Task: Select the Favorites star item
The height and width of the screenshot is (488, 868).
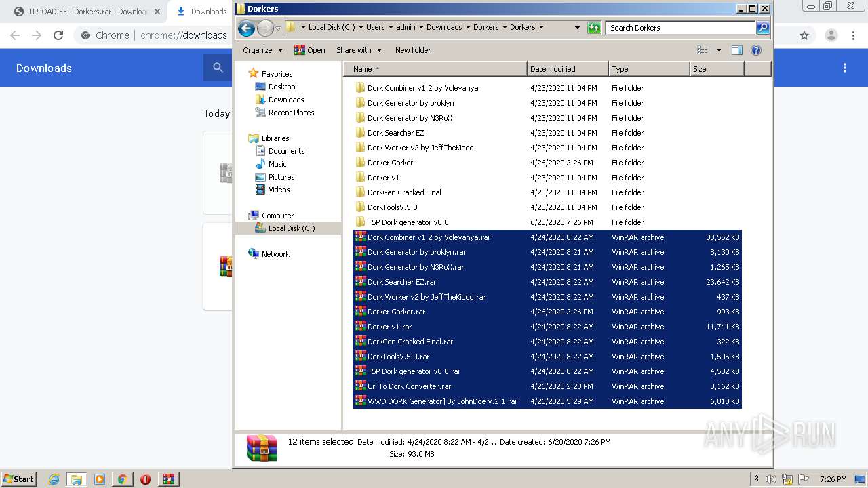Action: [270, 74]
